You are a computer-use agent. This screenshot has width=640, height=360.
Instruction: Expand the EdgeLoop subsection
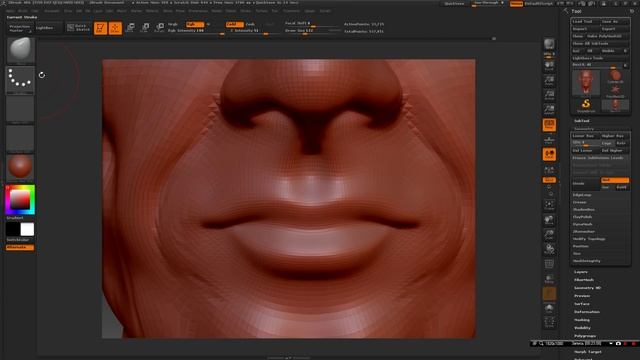click(x=582, y=195)
